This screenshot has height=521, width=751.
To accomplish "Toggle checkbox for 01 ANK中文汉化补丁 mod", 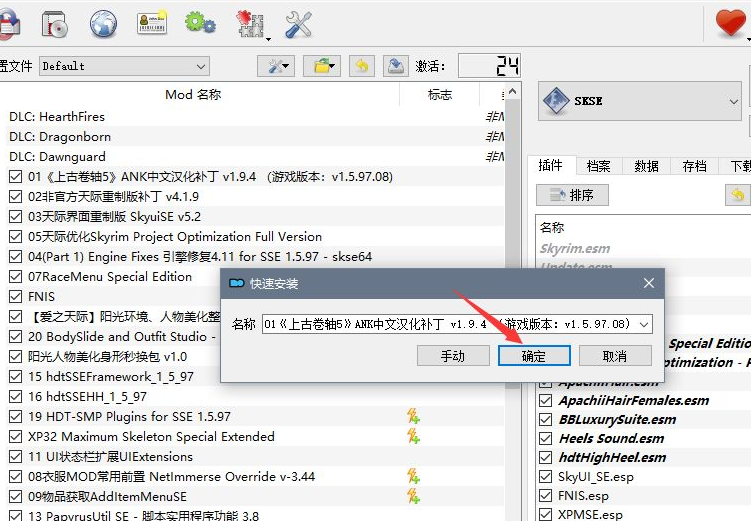I will pos(15,177).
